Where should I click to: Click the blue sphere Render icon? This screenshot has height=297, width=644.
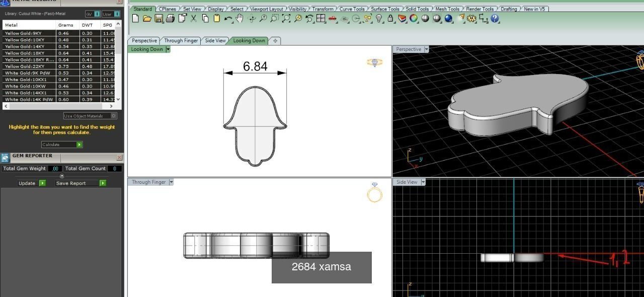click(448, 19)
